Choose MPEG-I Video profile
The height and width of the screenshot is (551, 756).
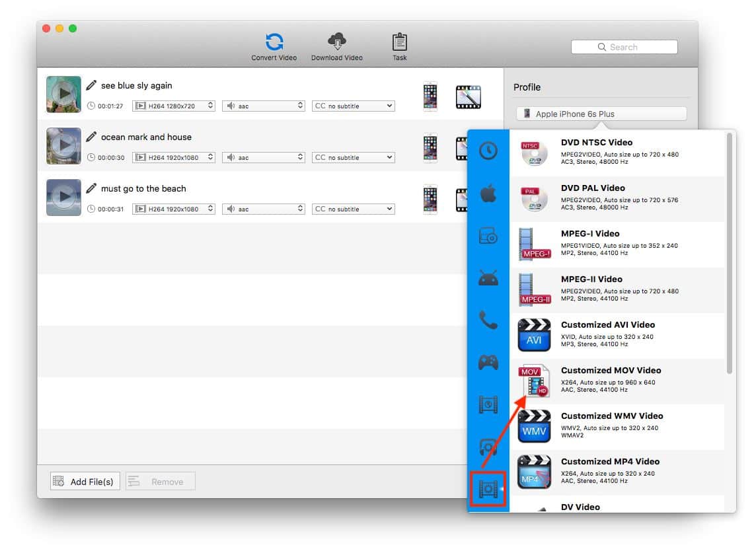(617, 244)
